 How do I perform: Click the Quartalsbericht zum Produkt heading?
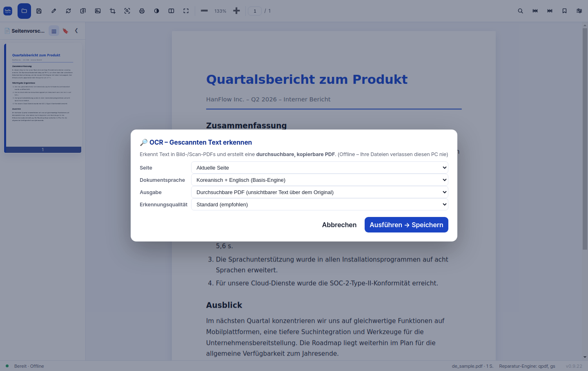coord(307,79)
